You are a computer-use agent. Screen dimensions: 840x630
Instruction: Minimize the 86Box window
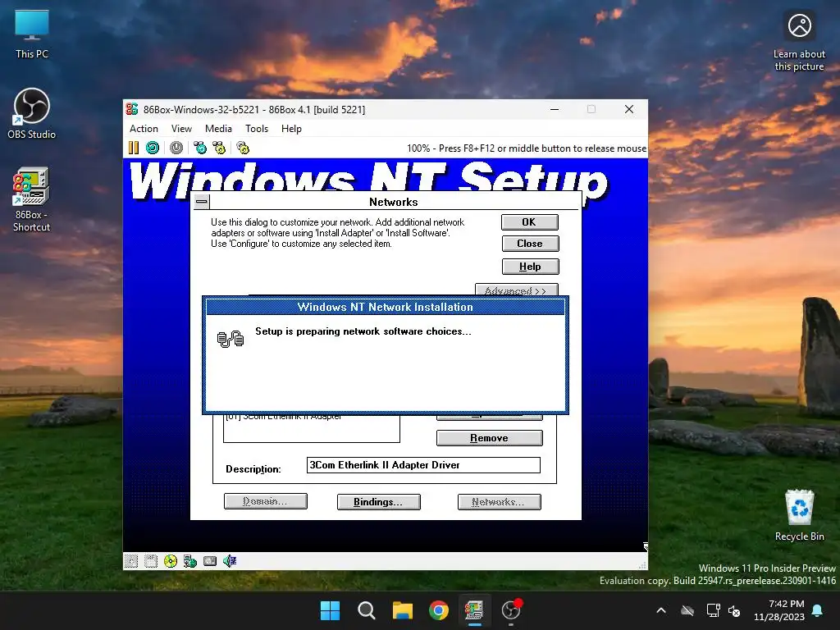point(555,109)
